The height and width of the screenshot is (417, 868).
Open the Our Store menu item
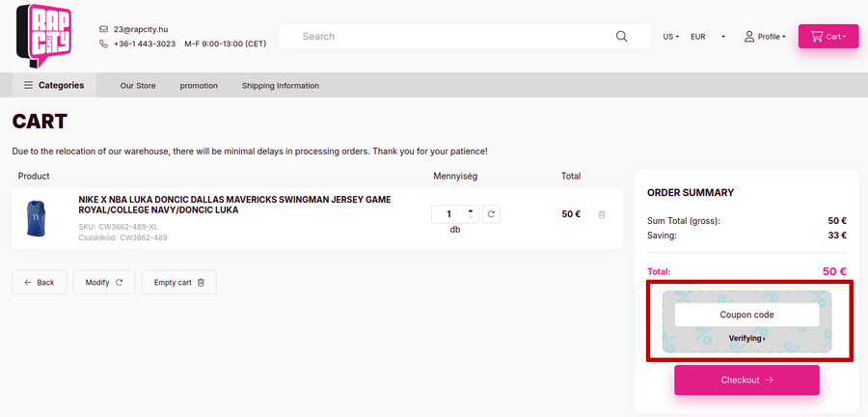[x=138, y=86]
